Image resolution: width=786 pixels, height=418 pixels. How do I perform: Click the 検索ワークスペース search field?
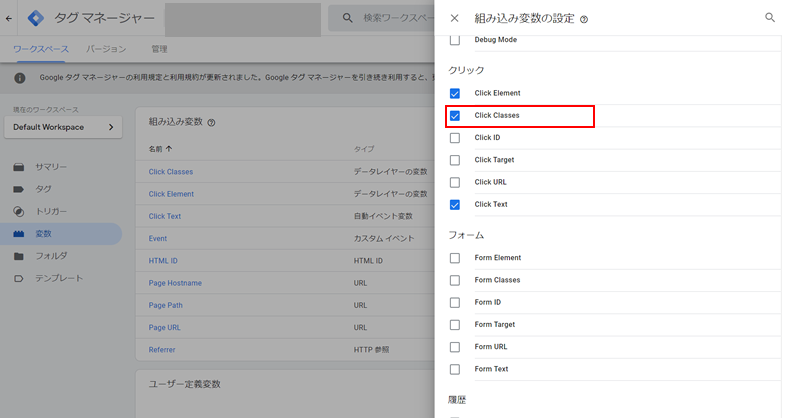[x=381, y=18]
